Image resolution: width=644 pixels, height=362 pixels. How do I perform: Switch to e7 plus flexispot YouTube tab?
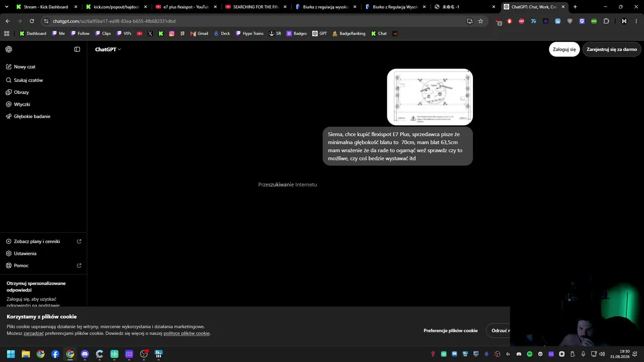[x=186, y=7]
